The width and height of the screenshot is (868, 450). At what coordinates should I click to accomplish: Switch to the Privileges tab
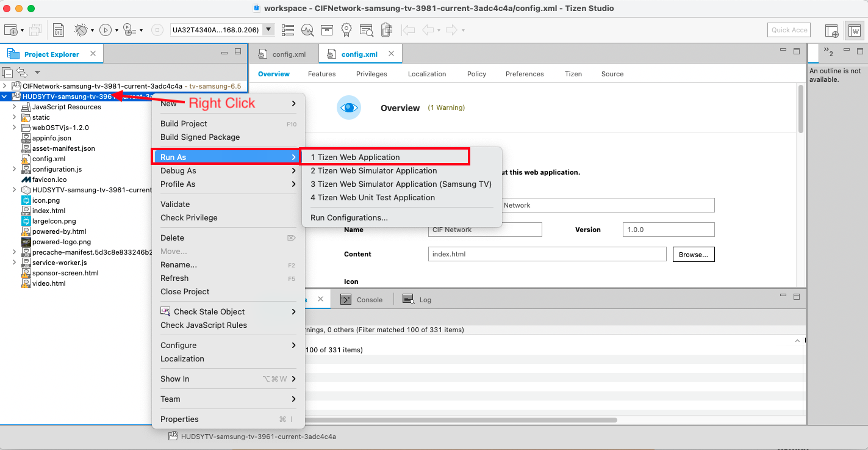371,74
